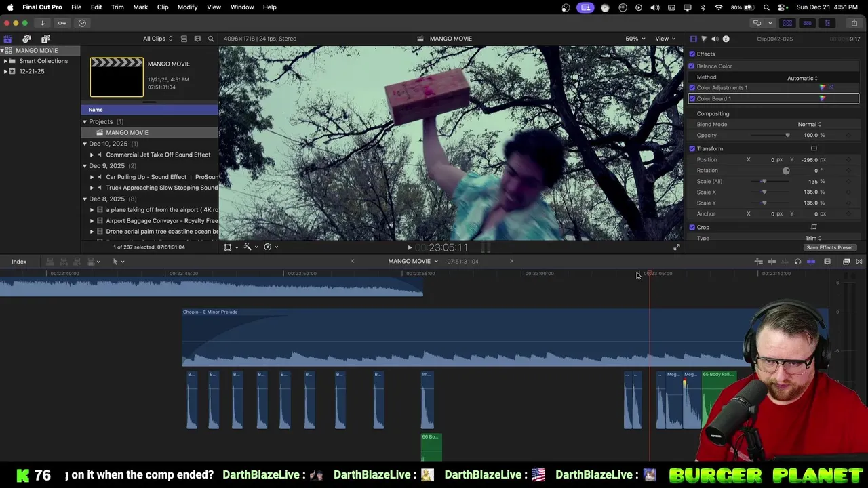The width and height of the screenshot is (868, 488).
Task: Open the Trim menu
Action: (x=117, y=7)
